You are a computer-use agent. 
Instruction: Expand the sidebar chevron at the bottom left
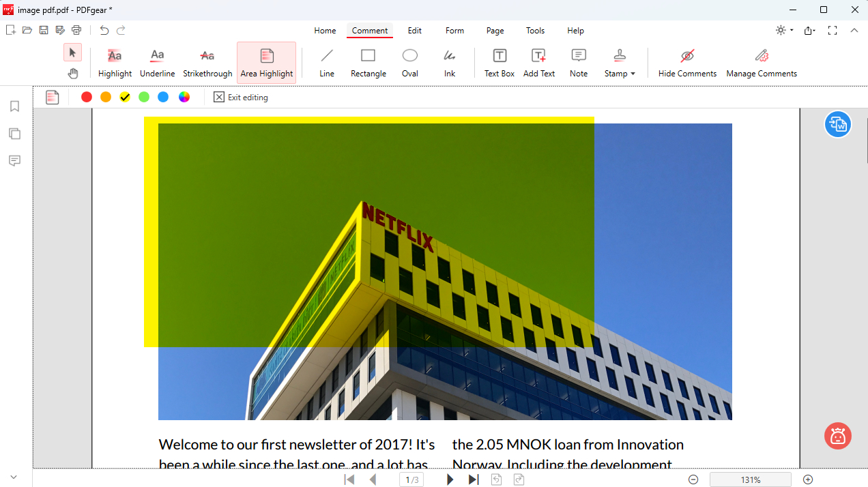pos(14,477)
